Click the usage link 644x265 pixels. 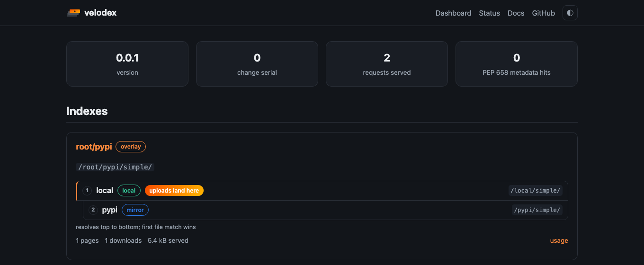(559, 240)
